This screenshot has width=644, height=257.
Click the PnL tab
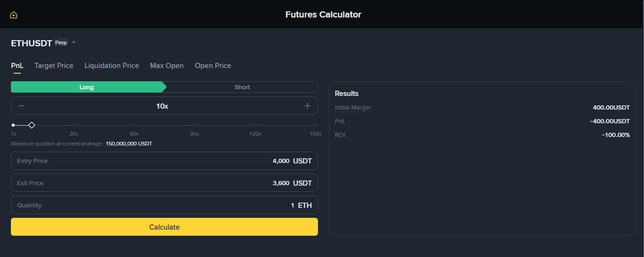(x=17, y=66)
